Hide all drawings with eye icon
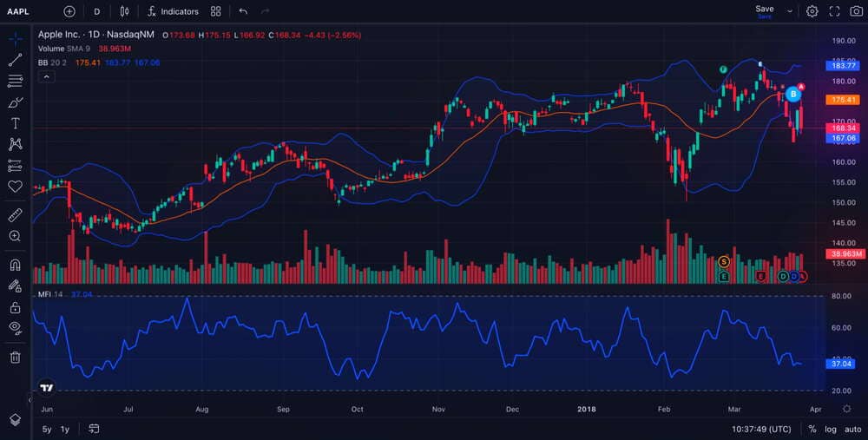 [x=15, y=327]
